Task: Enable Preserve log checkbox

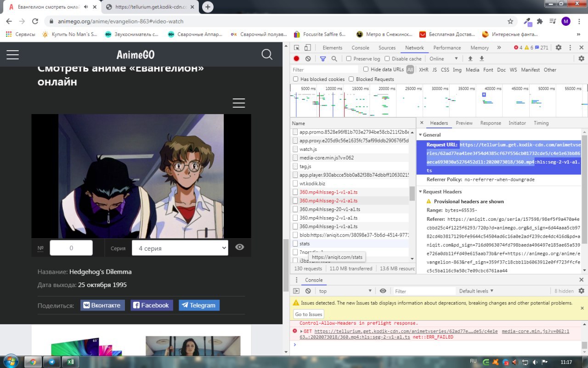Action: pyautogui.click(x=349, y=59)
